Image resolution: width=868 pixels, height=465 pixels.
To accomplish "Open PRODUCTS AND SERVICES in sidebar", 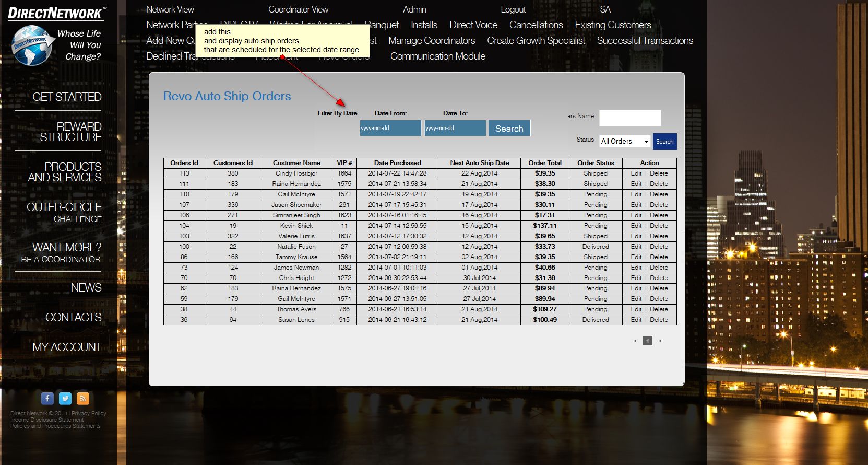I will tap(65, 172).
